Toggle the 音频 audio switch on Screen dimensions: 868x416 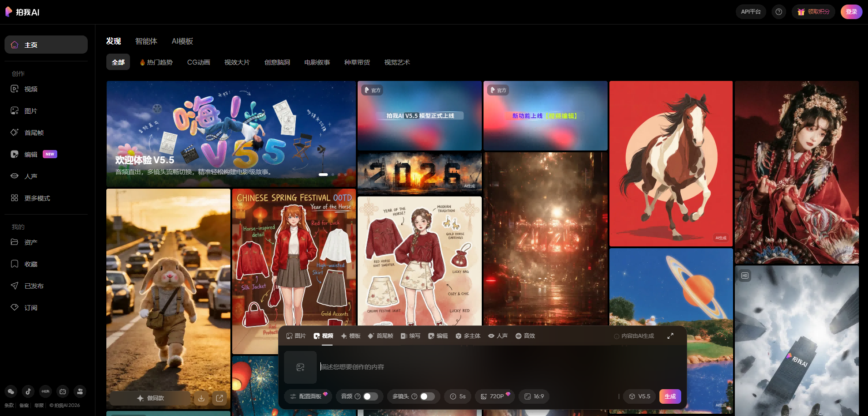pyautogui.click(x=370, y=396)
